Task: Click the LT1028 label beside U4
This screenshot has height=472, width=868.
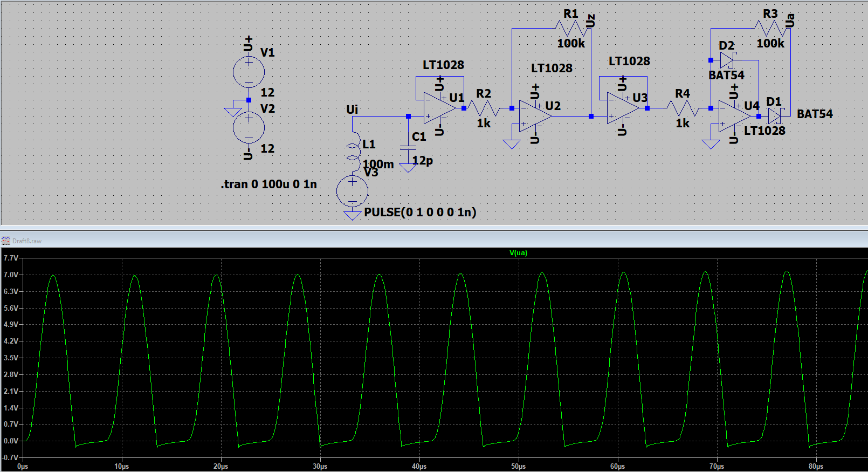Action: (764, 131)
